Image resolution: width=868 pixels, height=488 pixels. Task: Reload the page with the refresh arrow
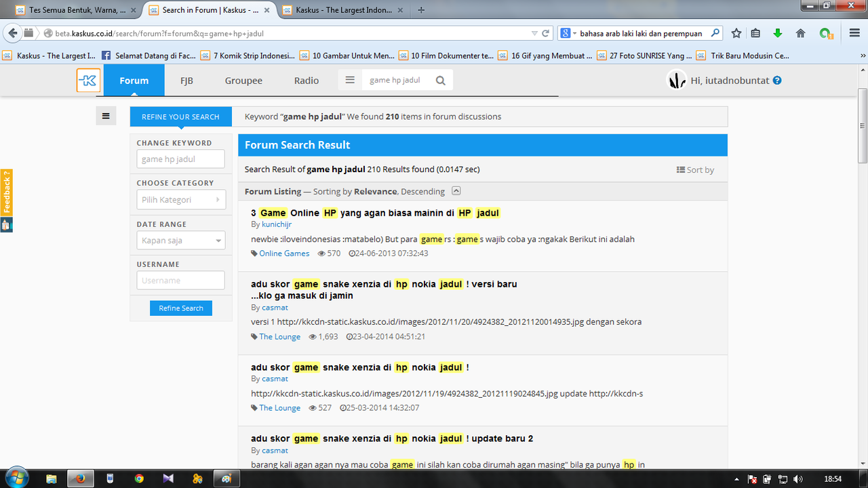545,33
